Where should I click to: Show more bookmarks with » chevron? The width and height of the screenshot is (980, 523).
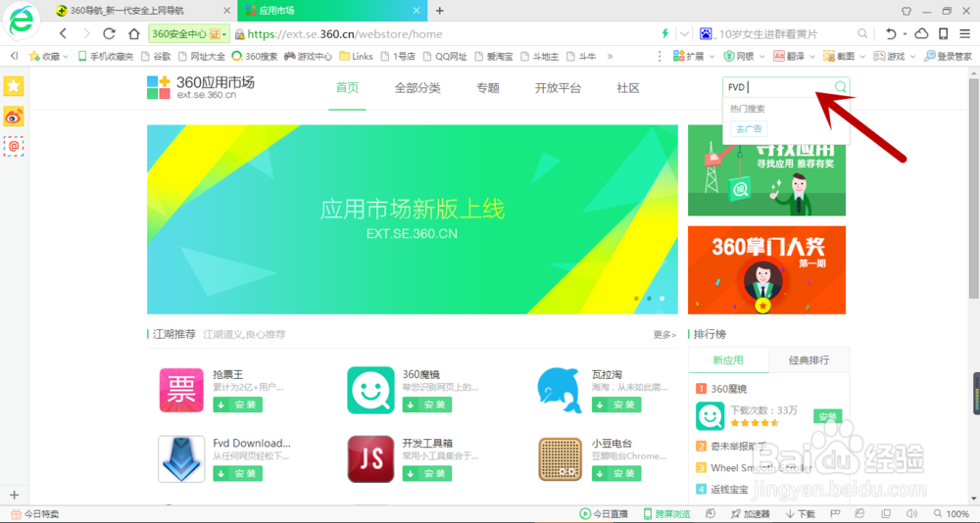pos(610,56)
